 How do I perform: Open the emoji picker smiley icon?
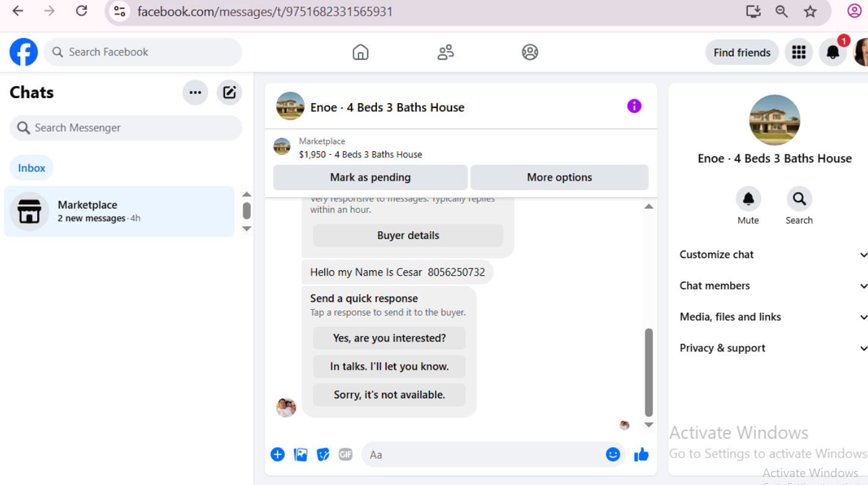click(613, 454)
